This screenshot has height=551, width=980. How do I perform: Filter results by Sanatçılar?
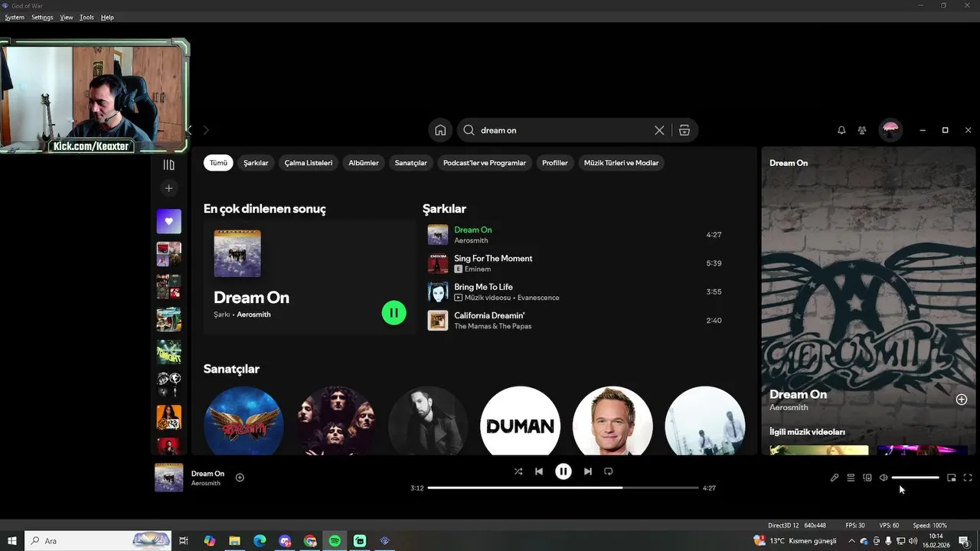pos(411,163)
